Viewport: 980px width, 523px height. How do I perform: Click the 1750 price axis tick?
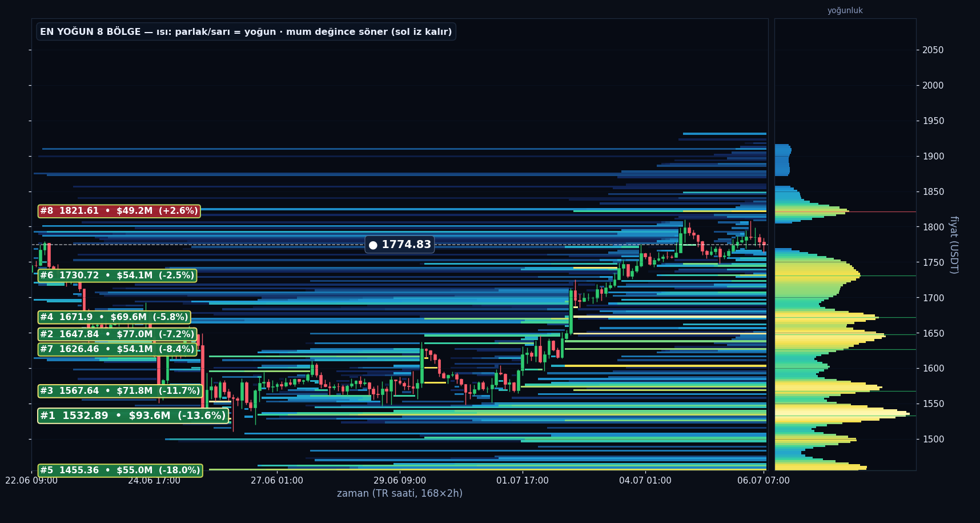coord(933,263)
